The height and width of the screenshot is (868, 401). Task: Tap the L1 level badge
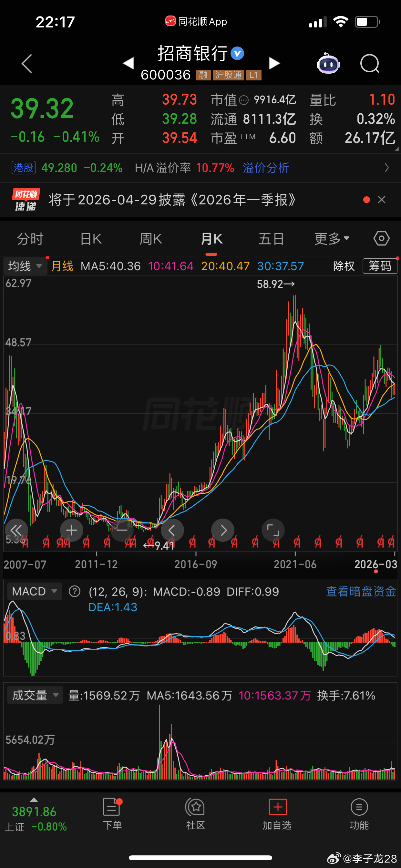tap(254, 75)
